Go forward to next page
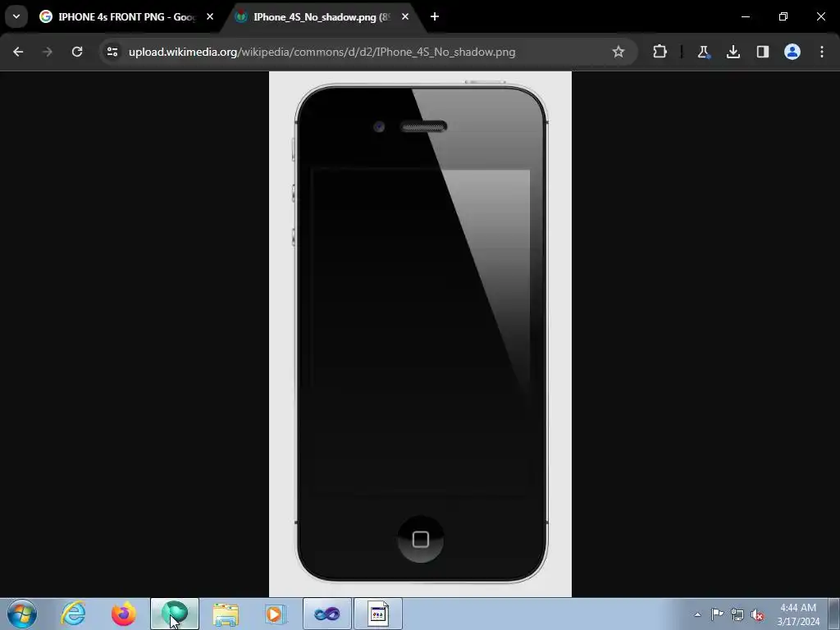840x630 pixels. click(47, 52)
